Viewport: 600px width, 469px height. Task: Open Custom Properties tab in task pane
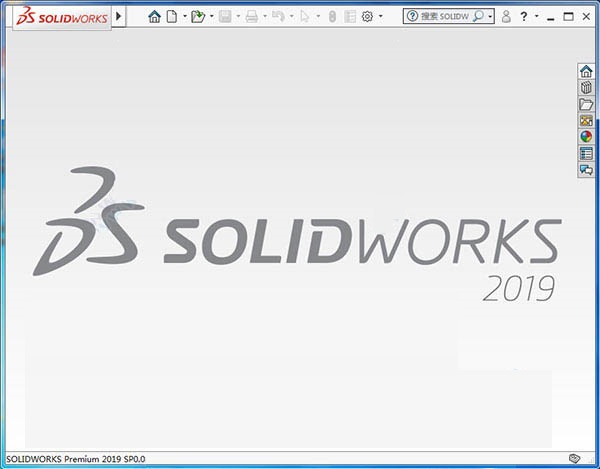point(586,153)
